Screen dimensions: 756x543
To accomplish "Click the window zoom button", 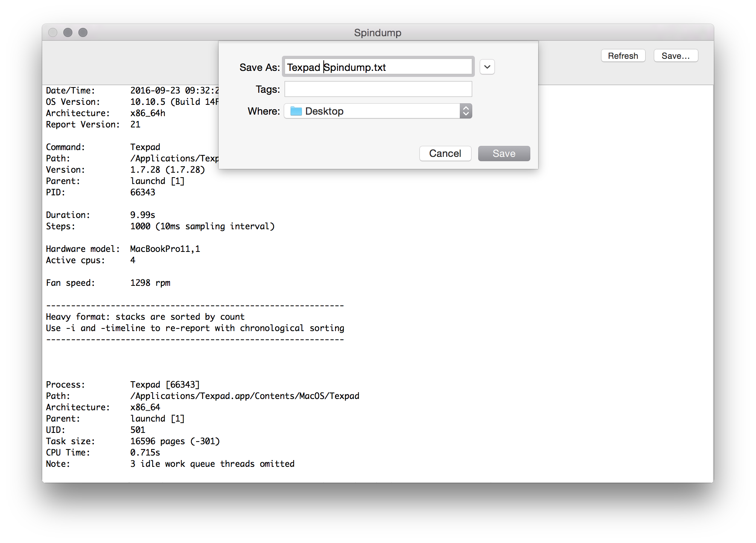I will (83, 32).
